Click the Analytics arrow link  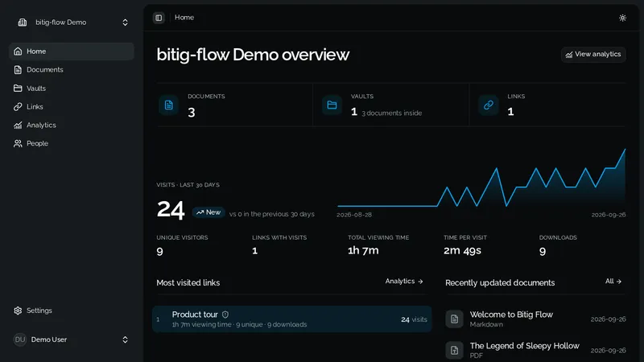404,281
